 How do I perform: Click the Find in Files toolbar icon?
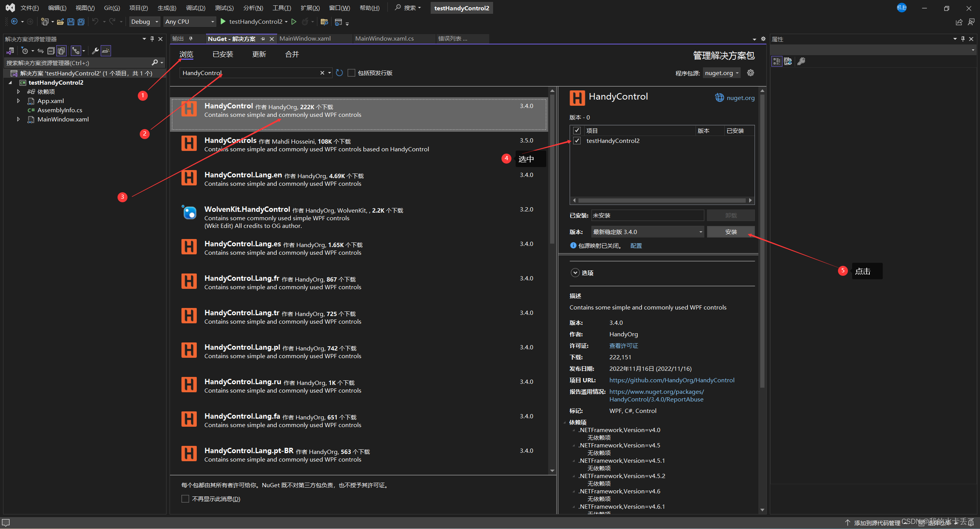(x=324, y=22)
